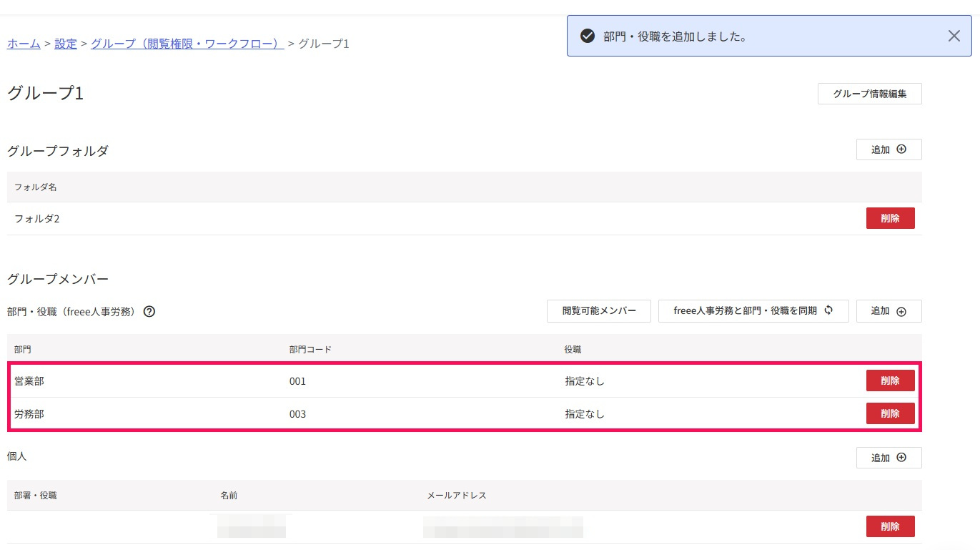Select the 営業部 department cell
Screen dimensions: 980x550
click(29, 381)
